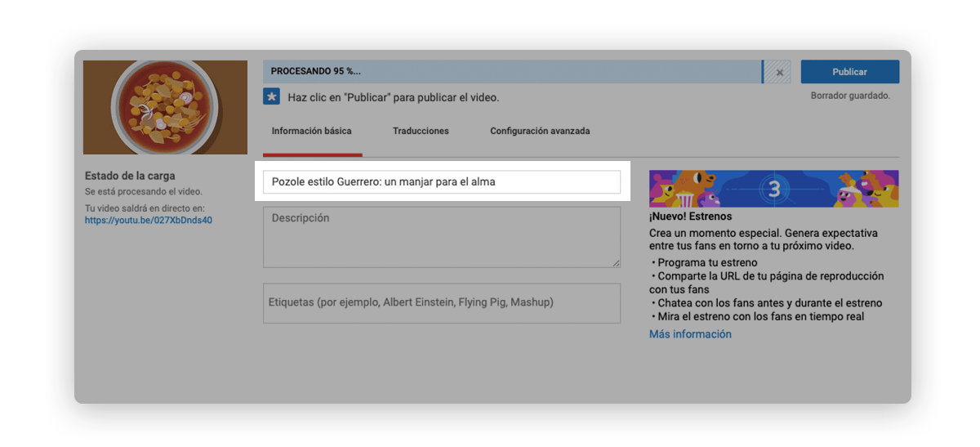Click the pozole video thumbnail
Viewport: 980px width, 447px height.
pyautogui.click(x=165, y=107)
